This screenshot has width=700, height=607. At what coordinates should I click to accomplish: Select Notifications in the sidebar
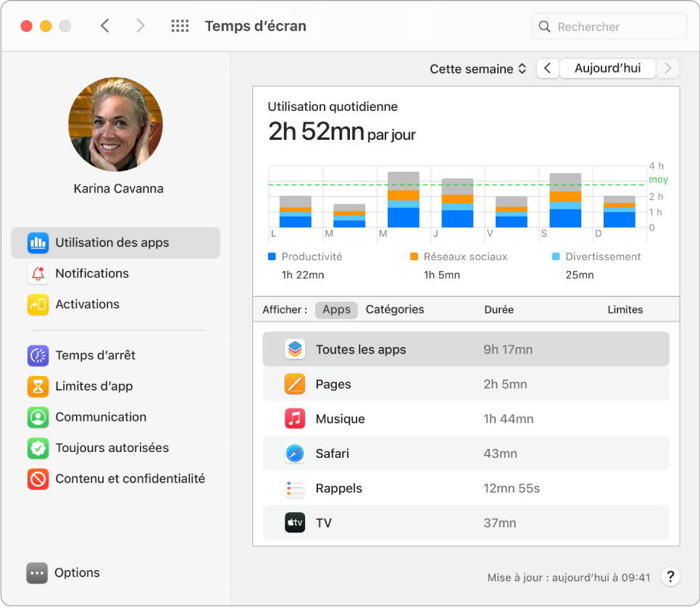(x=91, y=273)
